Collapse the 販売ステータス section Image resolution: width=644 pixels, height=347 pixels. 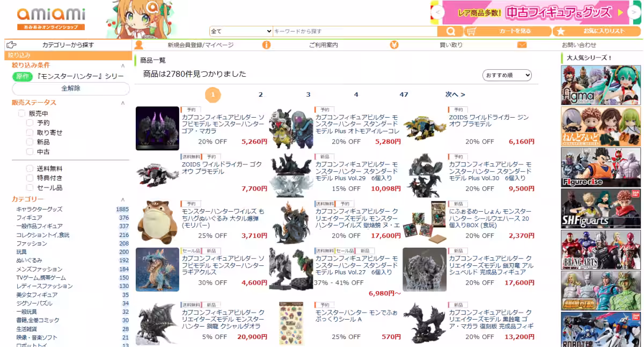tap(122, 103)
